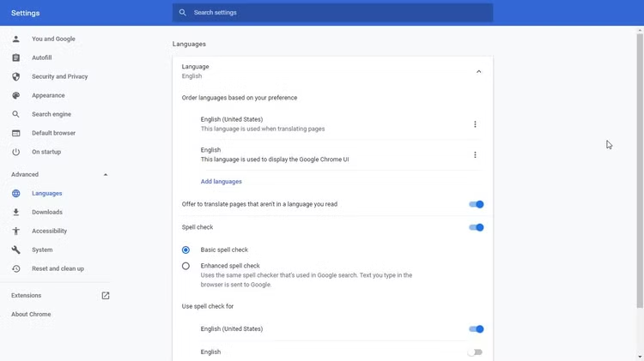
Task: Click the Appearance palette icon
Action: 15,95
